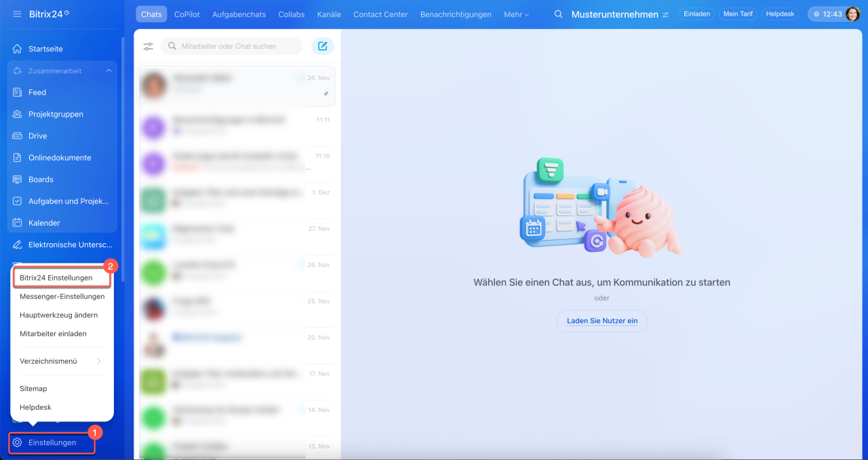868x460 pixels.
Task: Expand the Mehr dropdown
Action: tap(516, 14)
